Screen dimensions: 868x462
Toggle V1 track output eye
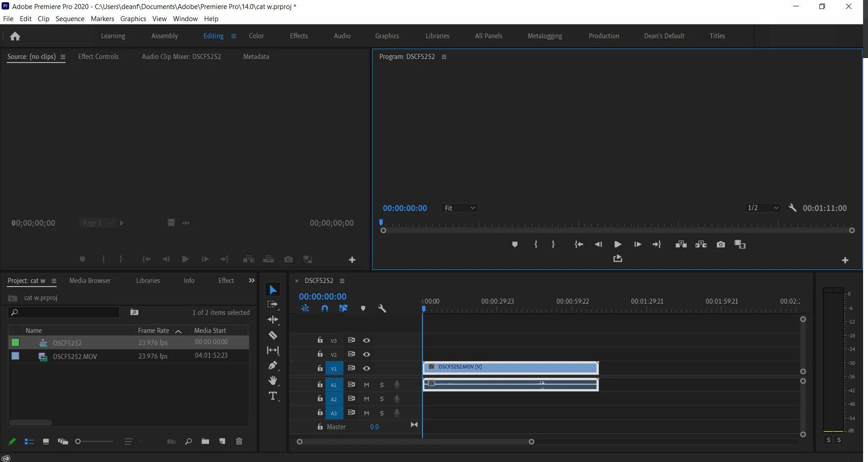click(367, 368)
